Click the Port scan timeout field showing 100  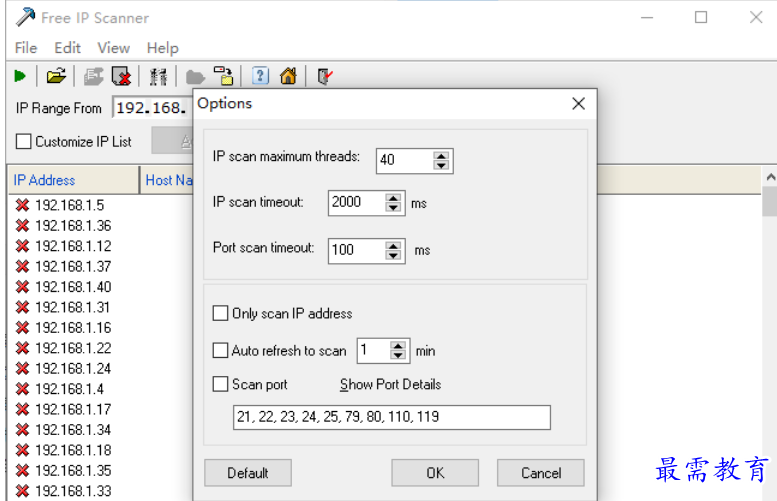pos(356,250)
